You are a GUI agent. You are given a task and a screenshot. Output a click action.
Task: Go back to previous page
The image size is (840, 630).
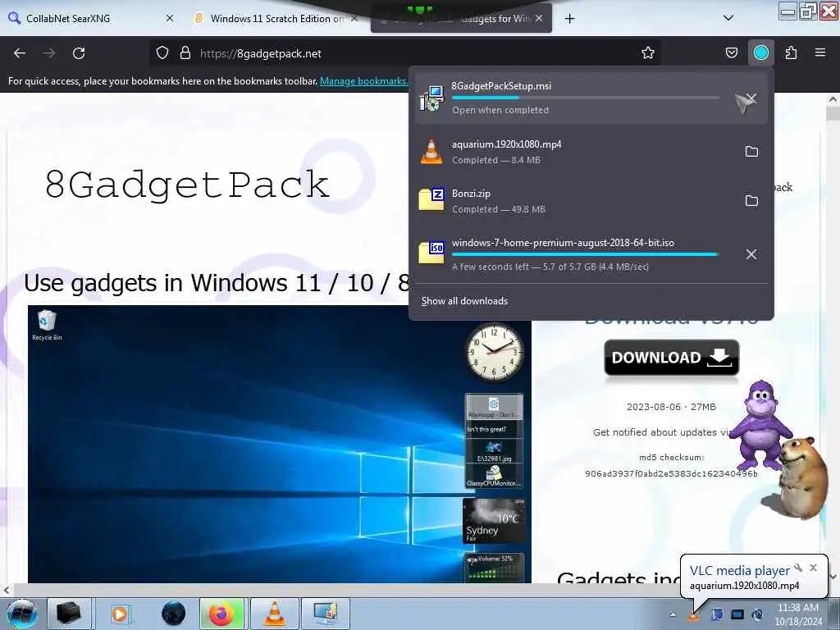point(20,53)
